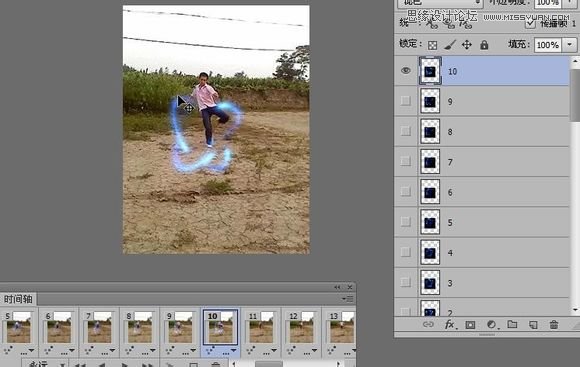Close the timeline panel

click(350, 287)
